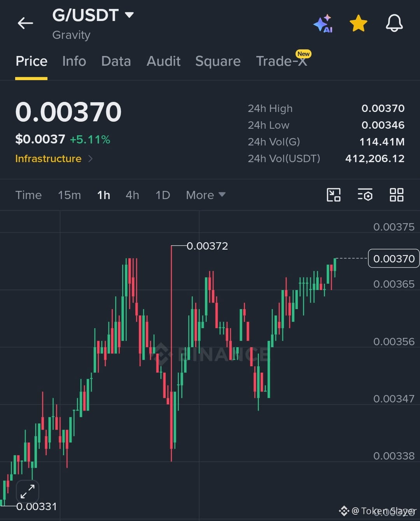The height and width of the screenshot is (521, 420).
Task: Click the $0.0037 dollar price
Action: [x=40, y=139]
